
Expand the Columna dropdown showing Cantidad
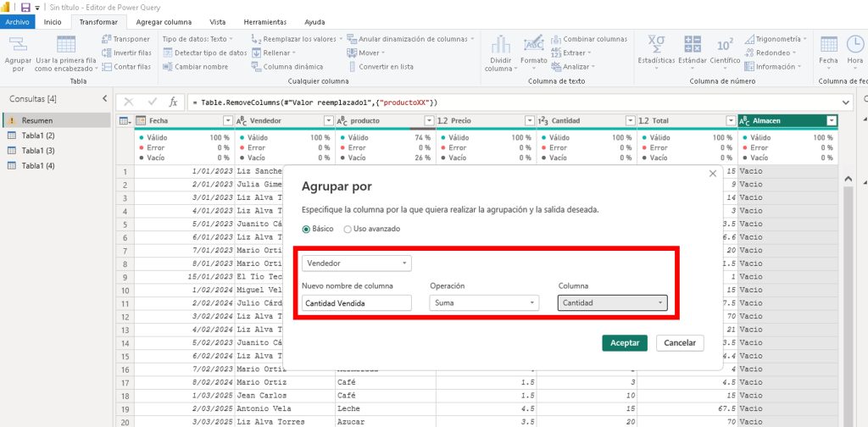(612, 302)
